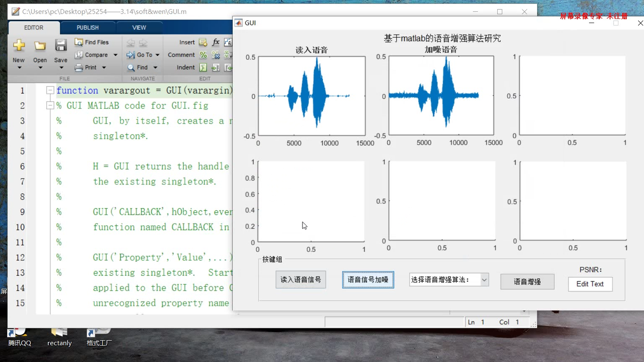Click the Increase Indent icon

point(216,67)
